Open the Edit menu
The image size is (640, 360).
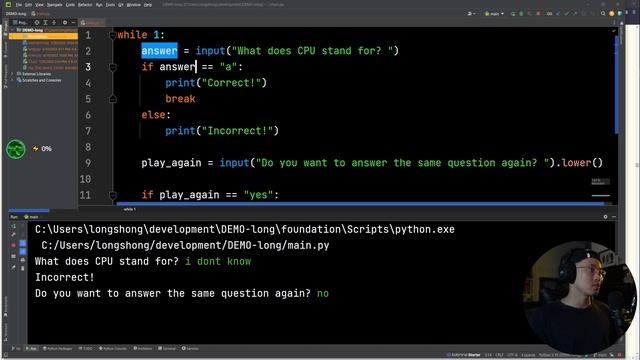[x=28, y=5]
